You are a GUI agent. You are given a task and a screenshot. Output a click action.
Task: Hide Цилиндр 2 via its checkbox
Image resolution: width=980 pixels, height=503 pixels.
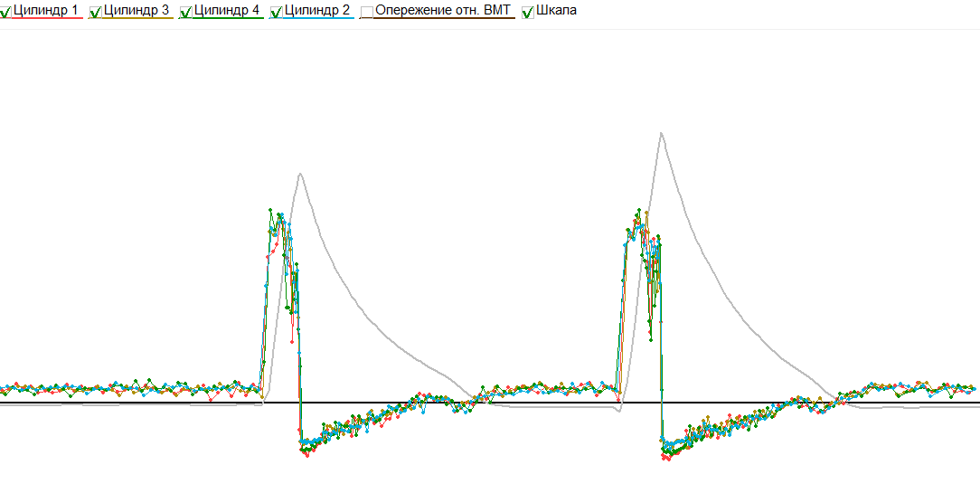coord(276,12)
